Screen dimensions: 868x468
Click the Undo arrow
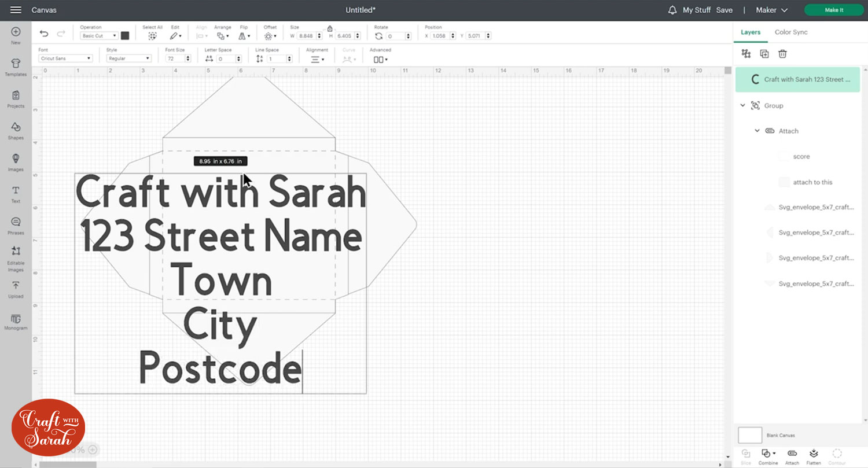[44, 34]
